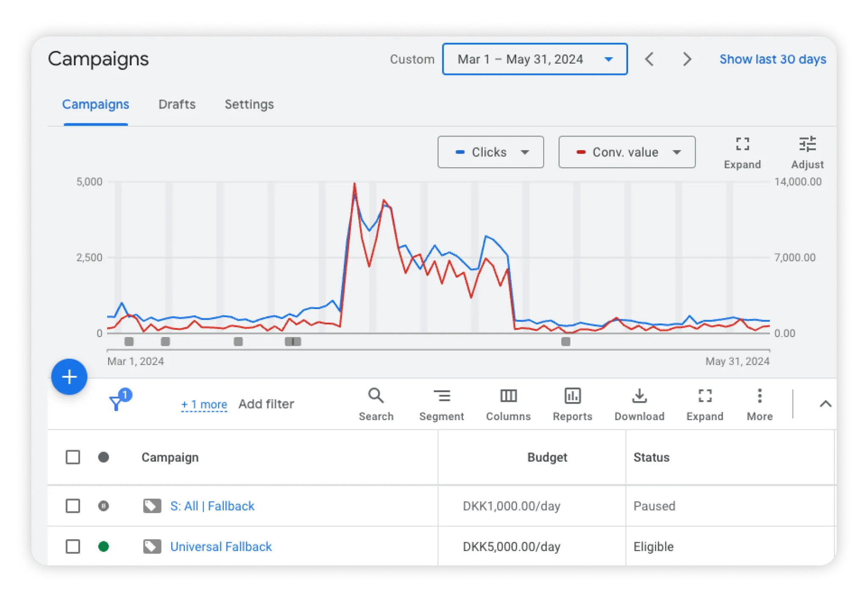868x602 pixels.
Task: Open the Segment menu
Action: (x=442, y=405)
